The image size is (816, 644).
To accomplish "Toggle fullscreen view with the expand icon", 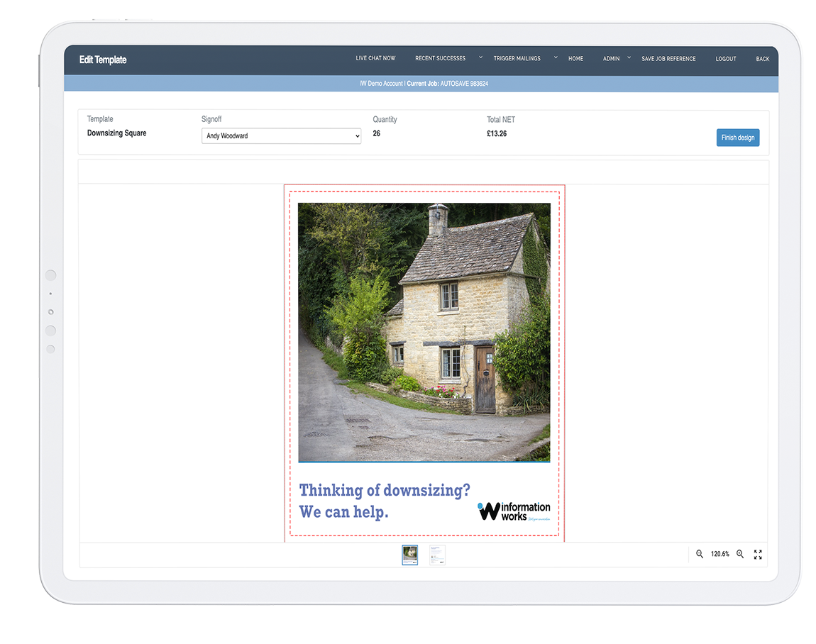I will 758,554.
